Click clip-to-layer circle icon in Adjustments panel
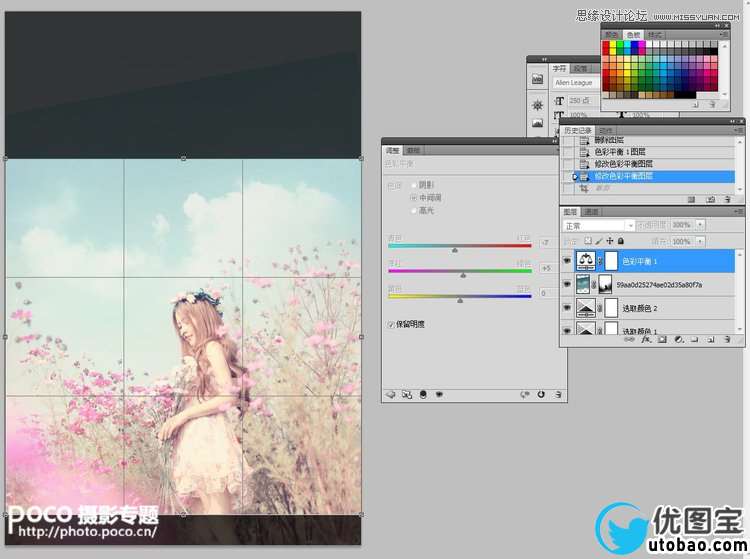Image resolution: width=750 pixels, height=559 pixels. click(423, 395)
